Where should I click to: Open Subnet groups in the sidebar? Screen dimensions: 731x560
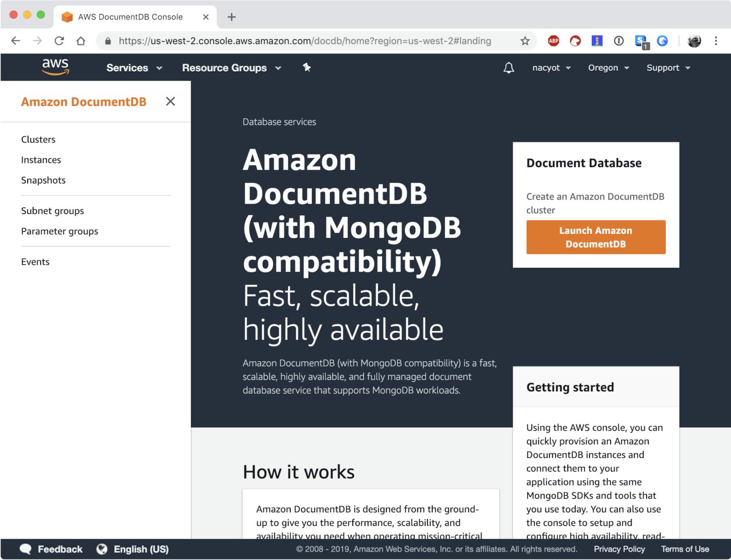coord(53,211)
